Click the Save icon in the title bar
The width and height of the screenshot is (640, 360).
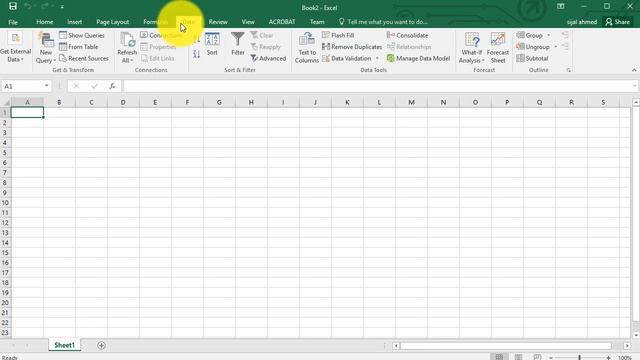(x=13, y=6)
